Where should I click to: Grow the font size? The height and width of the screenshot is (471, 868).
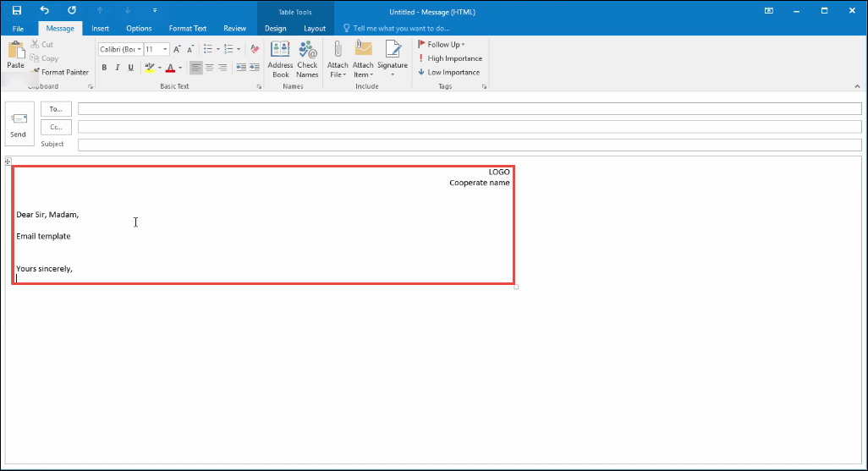pos(177,49)
